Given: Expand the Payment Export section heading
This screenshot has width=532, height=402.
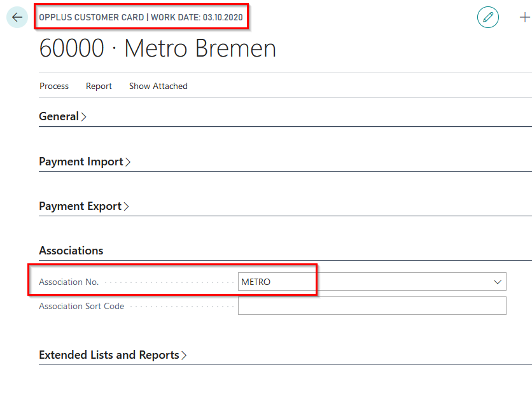Looking at the screenshot, I should click(x=80, y=206).
